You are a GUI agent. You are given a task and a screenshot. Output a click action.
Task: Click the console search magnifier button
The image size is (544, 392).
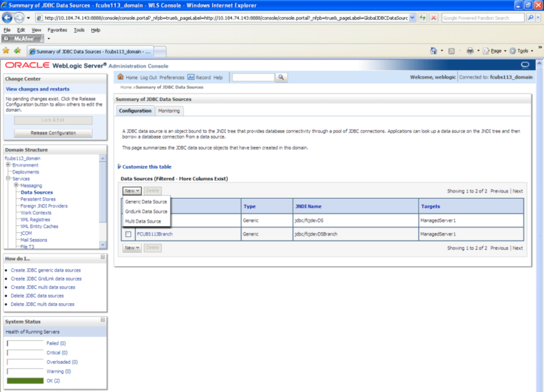point(281,77)
